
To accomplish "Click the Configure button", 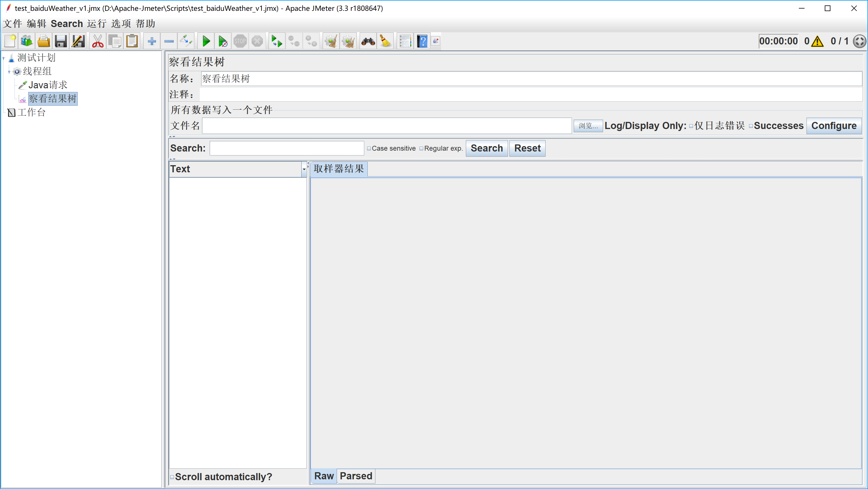I will 834,126.
